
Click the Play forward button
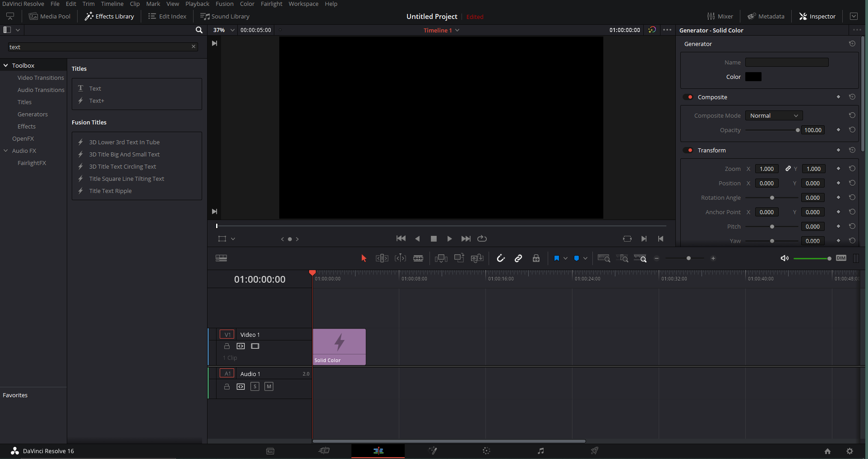pyautogui.click(x=449, y=239)
